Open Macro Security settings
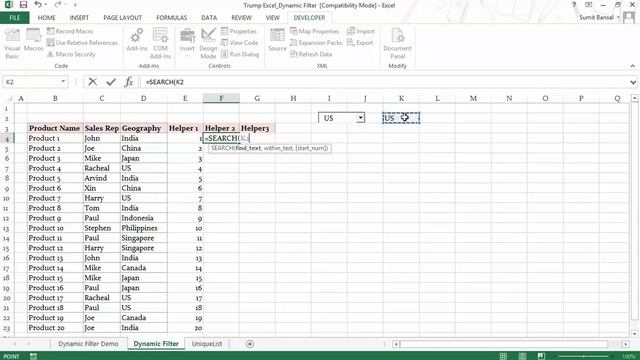The width and height of the screenshot is (640, 360). coord(71,54)
